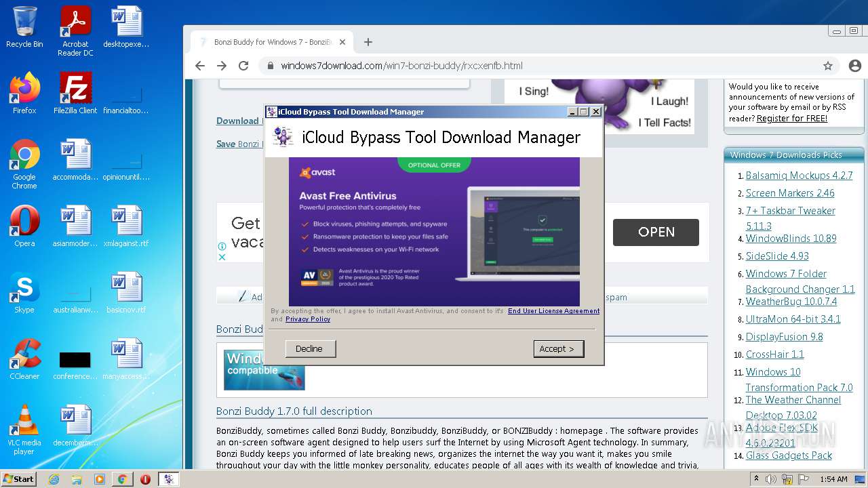Screen dimensions: 868x488
Task: Open WeatherBug 10.0.7.4 link
Action: click(x=791, y=302)
